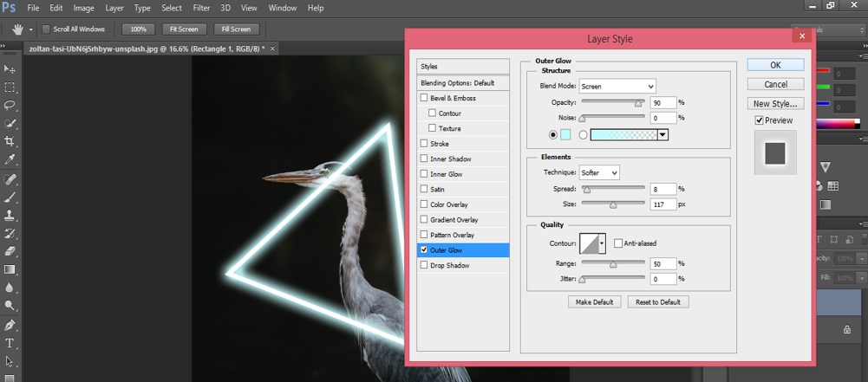Select the Quick Selection tool
Viewport: 868px width, 382px height.
click(10, 123)
